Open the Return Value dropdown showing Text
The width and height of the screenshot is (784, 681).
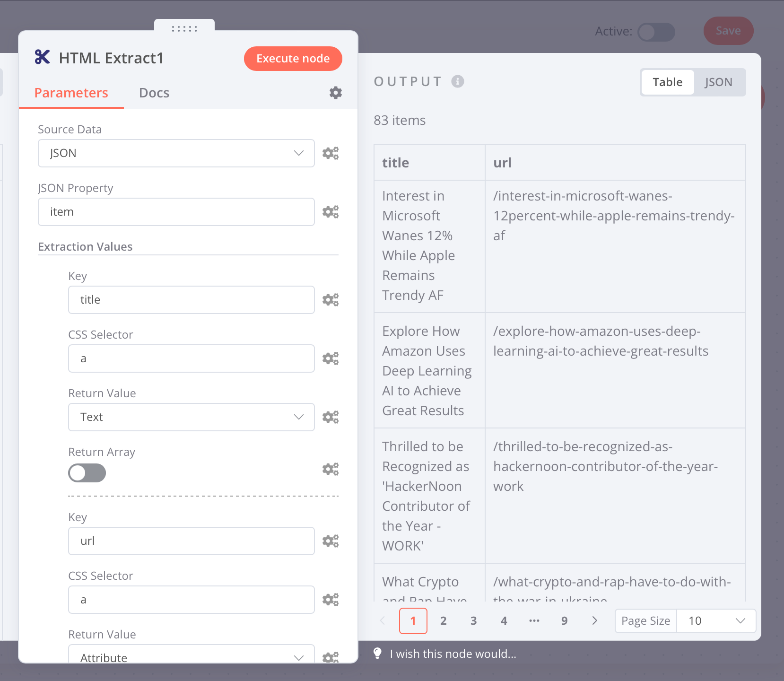point(191,417)
